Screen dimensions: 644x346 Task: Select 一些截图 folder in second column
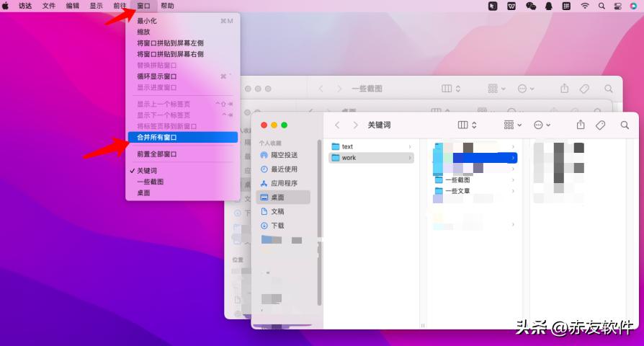(x=475, y=180)
